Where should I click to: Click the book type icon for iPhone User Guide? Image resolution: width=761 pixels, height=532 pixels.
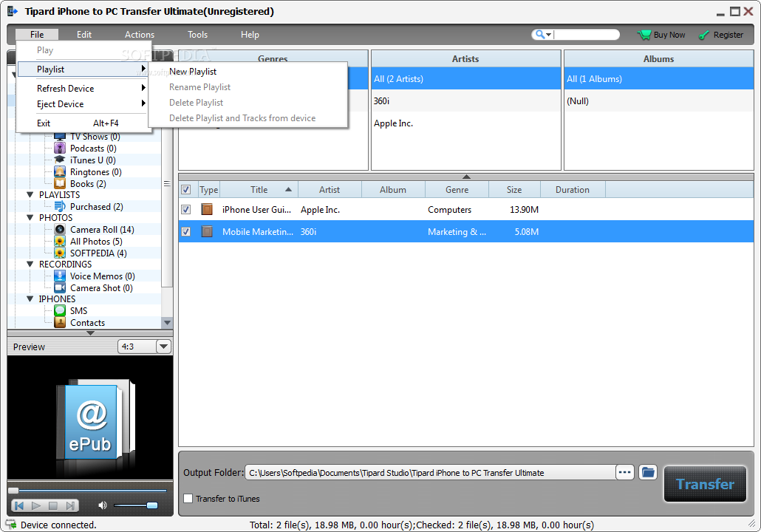(207, 209)
